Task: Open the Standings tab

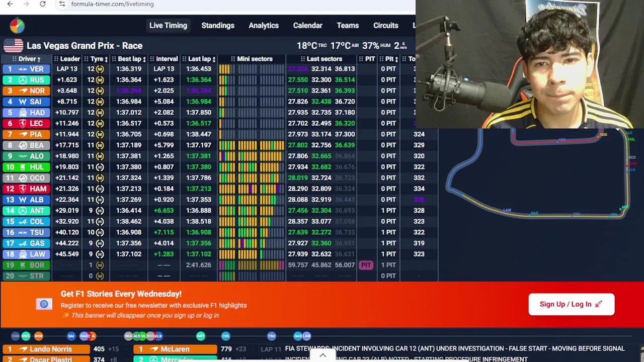Action: tap(218, 25)
